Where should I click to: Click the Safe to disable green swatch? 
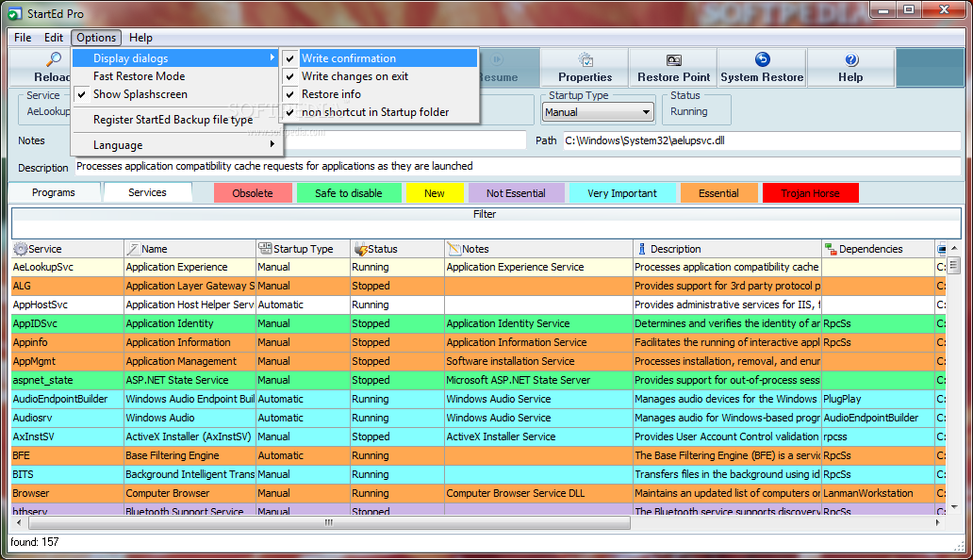(349, 193)
